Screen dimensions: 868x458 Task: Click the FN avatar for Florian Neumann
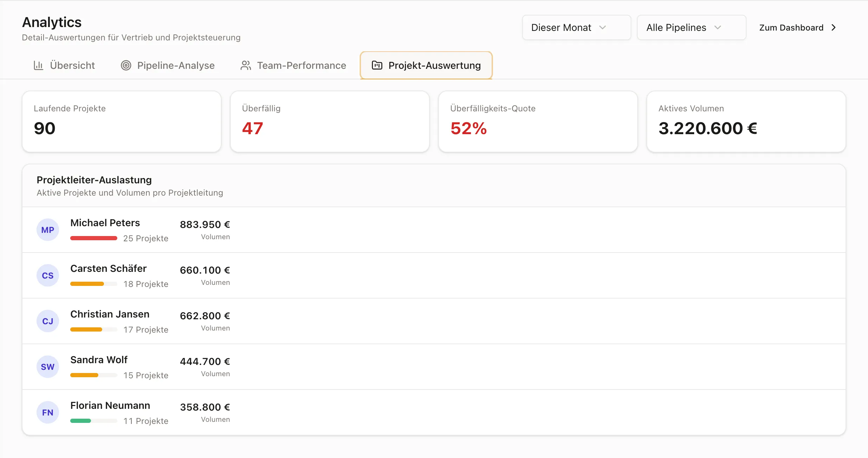(48, 412)
